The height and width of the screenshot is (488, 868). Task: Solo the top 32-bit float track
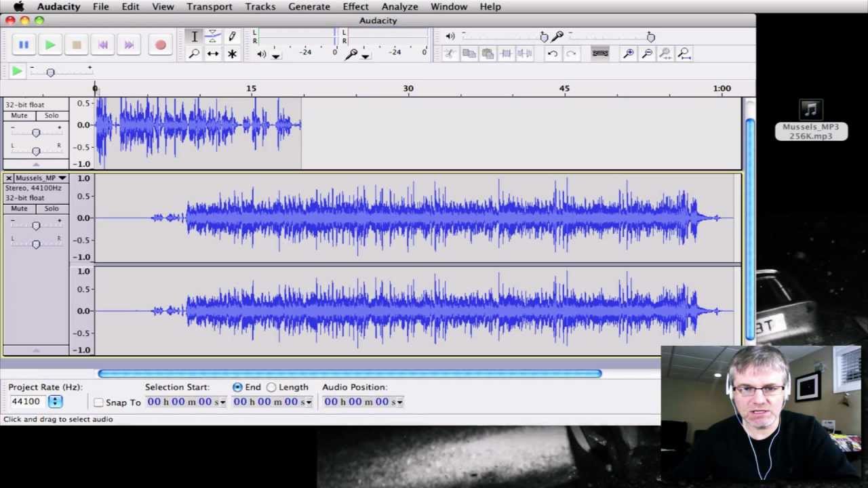pyautogui.click(x=52, y=115)
